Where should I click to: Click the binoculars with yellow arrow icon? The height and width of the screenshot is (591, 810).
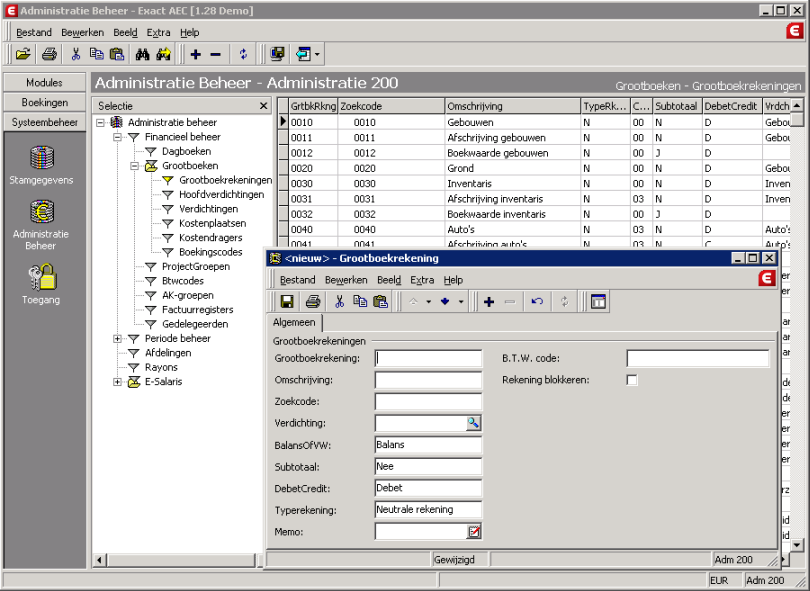pyautogui.click(x=163, y=54)
